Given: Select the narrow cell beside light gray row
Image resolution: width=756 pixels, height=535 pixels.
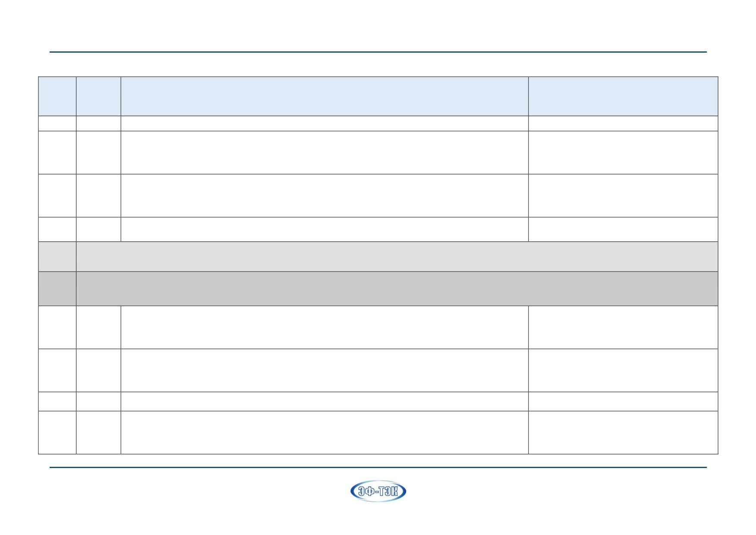Looking at the screenshot, I should (x=57, y=256).
